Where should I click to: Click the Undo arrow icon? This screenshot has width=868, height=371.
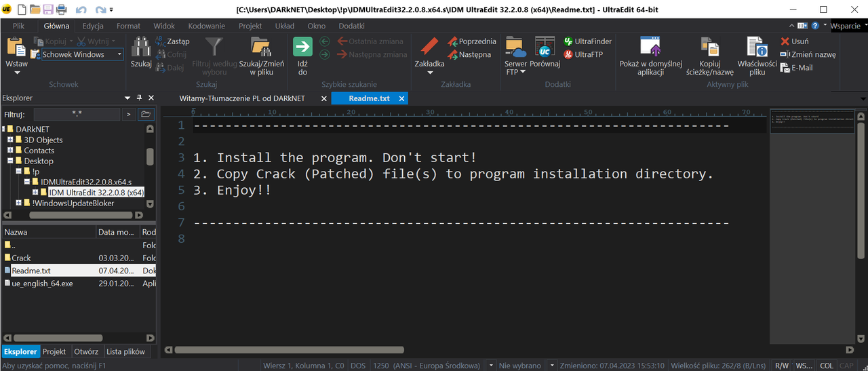81,10
